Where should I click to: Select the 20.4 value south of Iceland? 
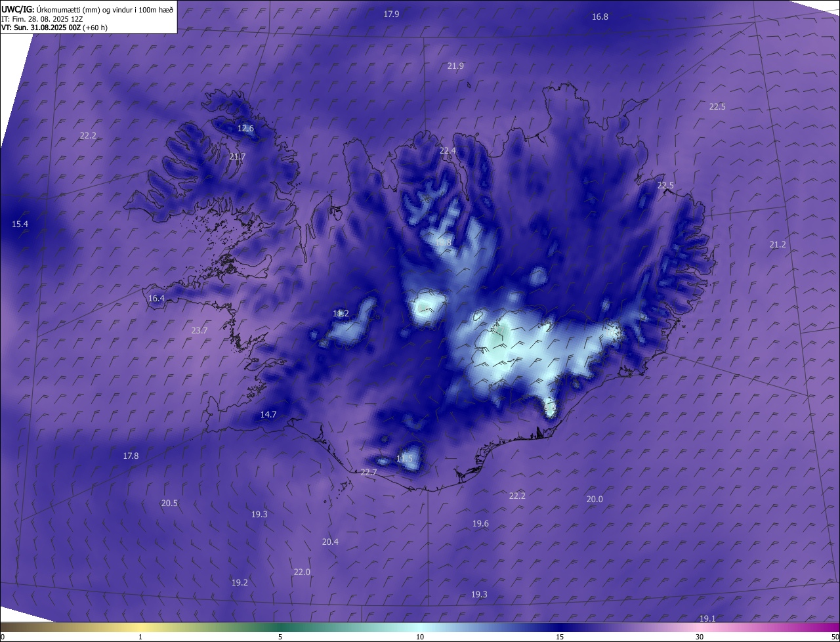tap(330, 542)
